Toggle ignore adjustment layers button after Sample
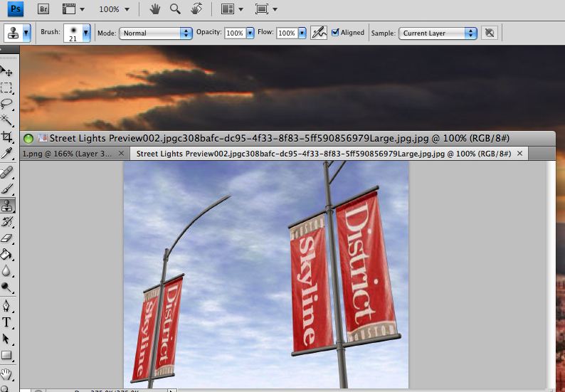Image resolution: width=565 pixels, height=392 pixels. [489, 33]
